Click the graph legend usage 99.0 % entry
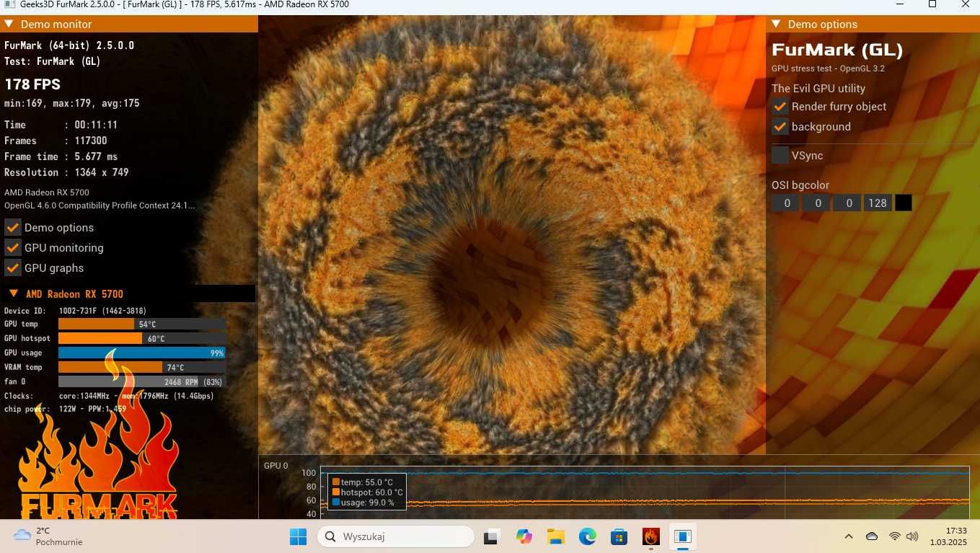This screenshot has height=553, width=980. (x=363, y=503)
